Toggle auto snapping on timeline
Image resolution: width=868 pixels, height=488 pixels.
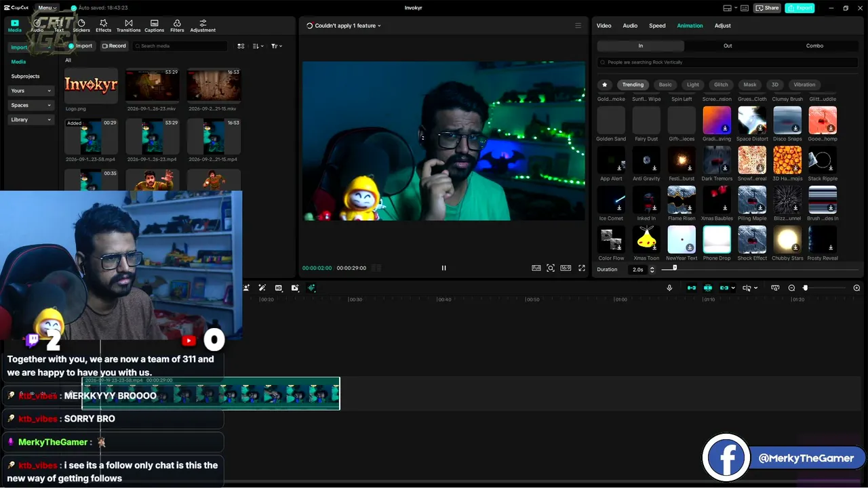[708, 288]
